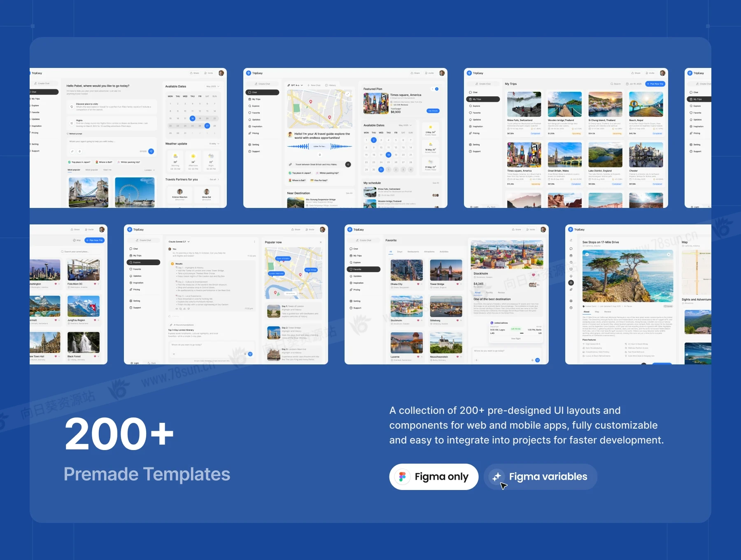Toggle the heart on Dhaka City card
This screenshot has height=560, width=741.
click(x=418, y=284)
